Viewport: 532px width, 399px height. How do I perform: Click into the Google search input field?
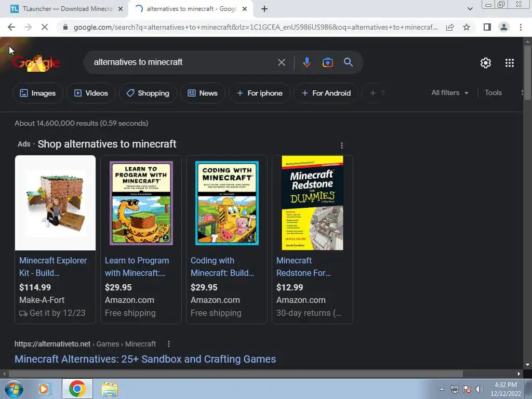tap(183, 62)
